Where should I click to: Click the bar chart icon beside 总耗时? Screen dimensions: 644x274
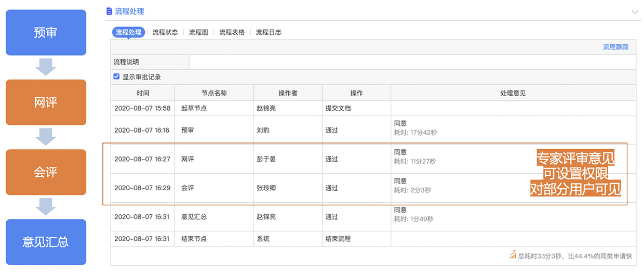513,255
